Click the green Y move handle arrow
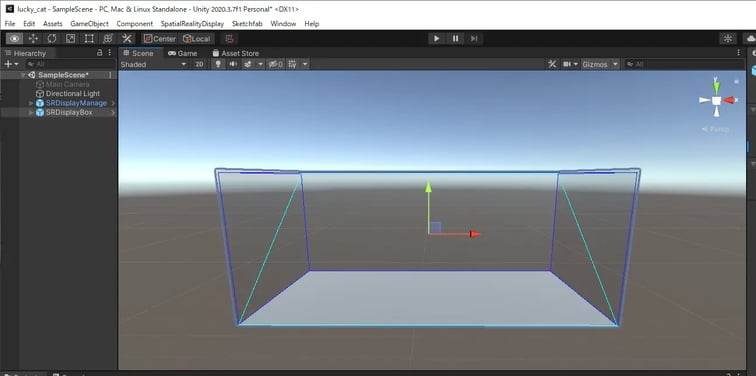Screen dimensions: 756x376 click(428, 187)
